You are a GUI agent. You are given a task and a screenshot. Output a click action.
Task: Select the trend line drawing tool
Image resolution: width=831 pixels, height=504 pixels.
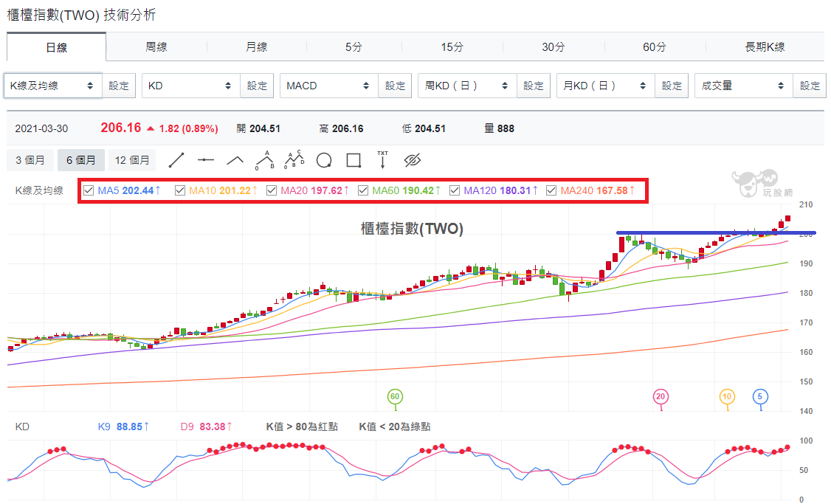[176, 160]
